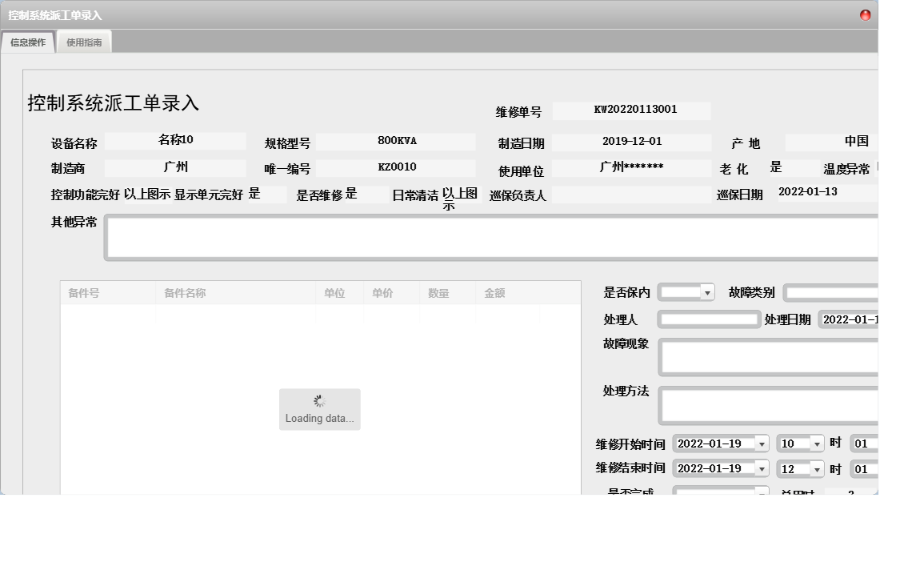
Task: Click the 故障现象 text area
Action: pyautogui.click(x=768, y=357)
